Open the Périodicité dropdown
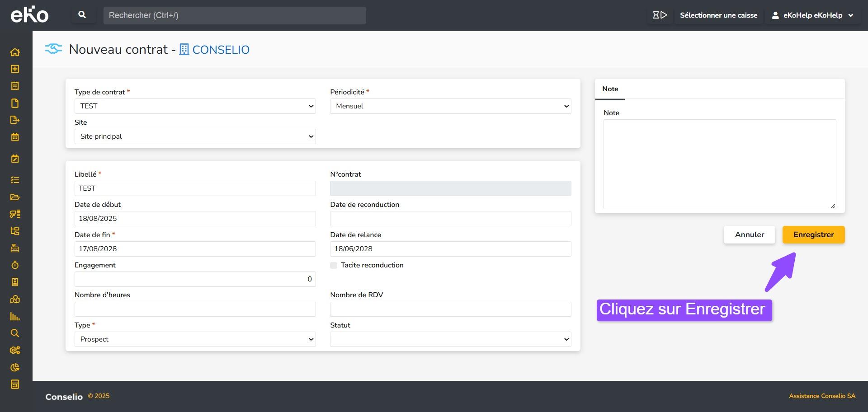The image size is (868, 412). [450, 106]
